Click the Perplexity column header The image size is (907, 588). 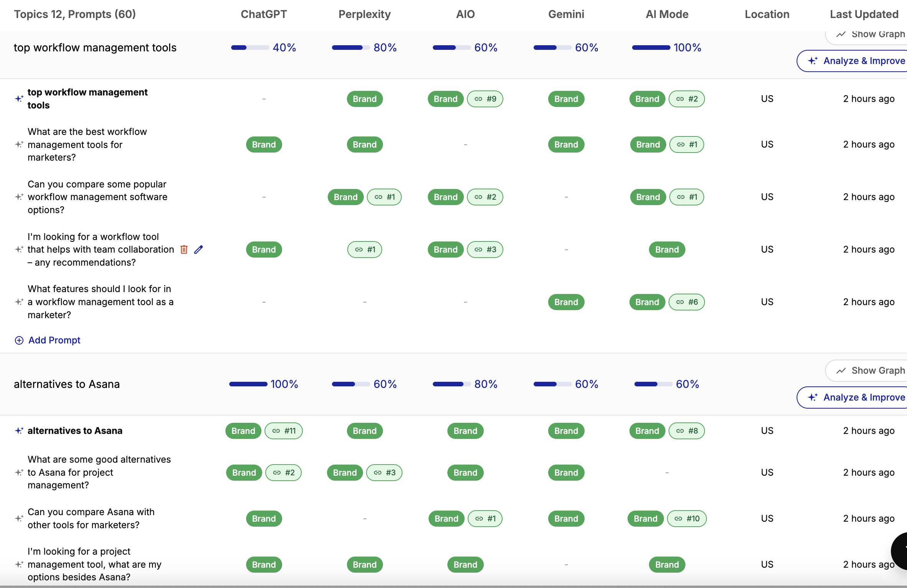(x=365, y=14)
